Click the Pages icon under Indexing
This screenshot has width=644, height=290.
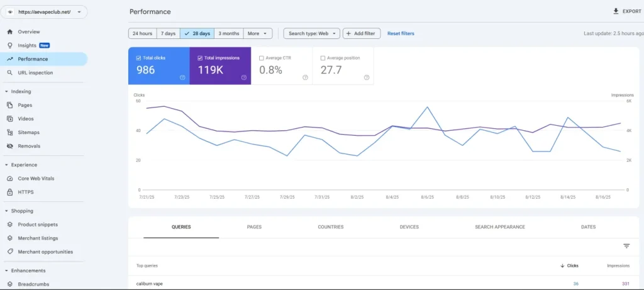coord(10,105)
